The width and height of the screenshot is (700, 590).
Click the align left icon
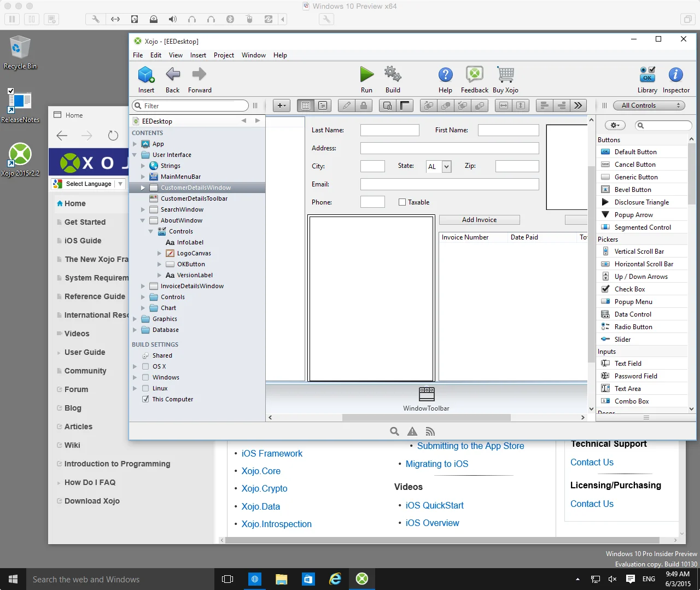pyautogui.click(x=545, y=106)
